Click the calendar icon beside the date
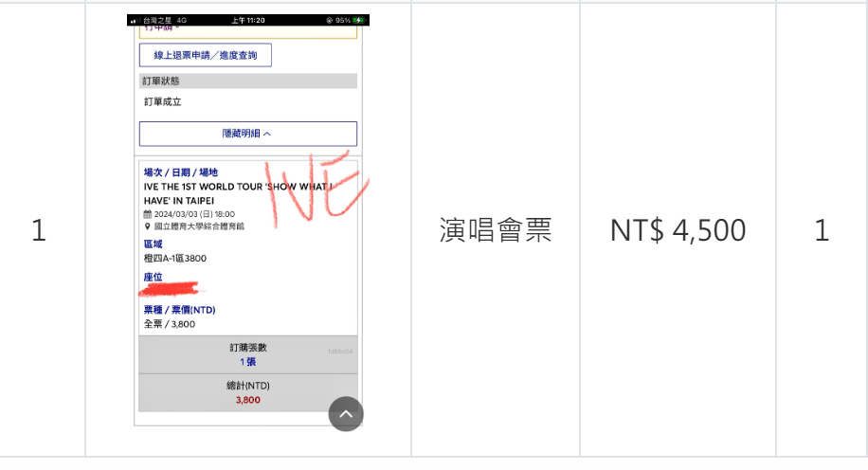The height and width of the screenshot is (470, 868). click(147, 214)
